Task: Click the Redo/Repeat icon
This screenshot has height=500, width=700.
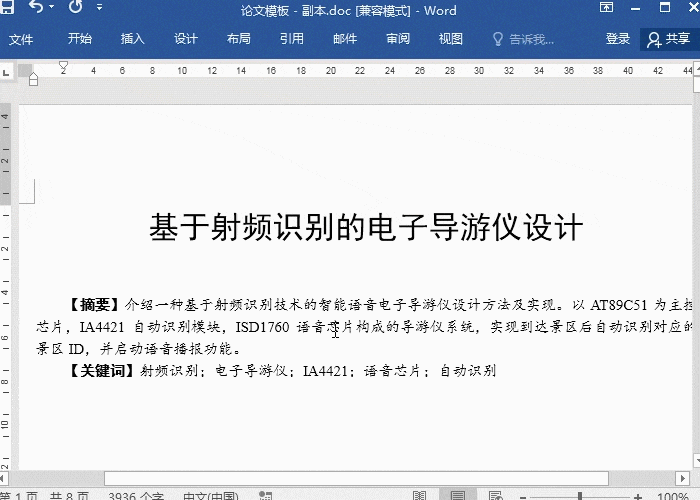Action: (x=76, y=6)
